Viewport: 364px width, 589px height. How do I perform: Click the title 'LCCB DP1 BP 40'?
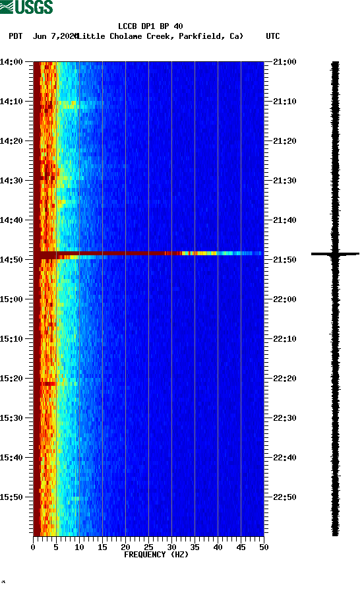(150, 26)
